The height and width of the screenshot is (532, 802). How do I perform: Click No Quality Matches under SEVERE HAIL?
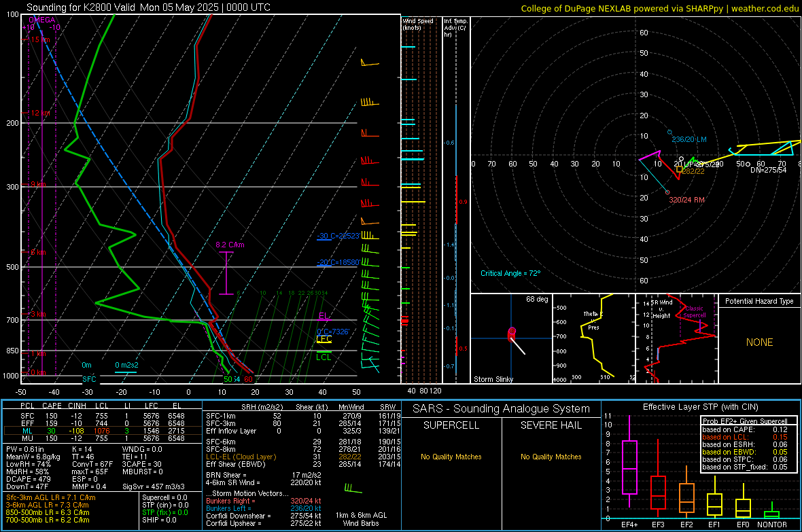551,457
